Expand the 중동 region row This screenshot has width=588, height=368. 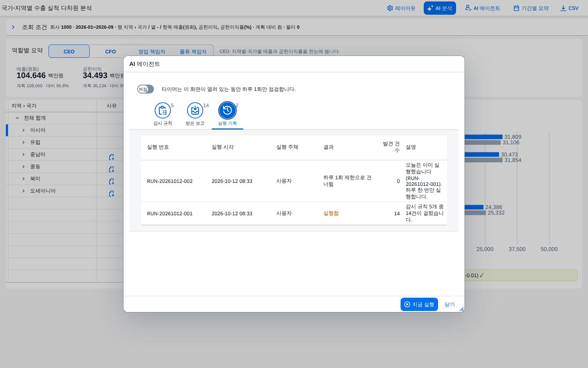[x=24, y=167]
